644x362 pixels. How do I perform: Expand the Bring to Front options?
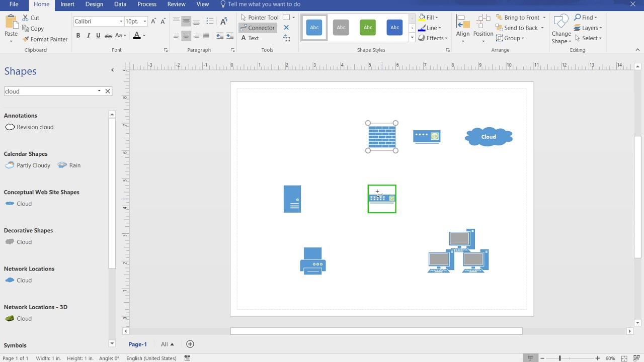click(544, 18)
